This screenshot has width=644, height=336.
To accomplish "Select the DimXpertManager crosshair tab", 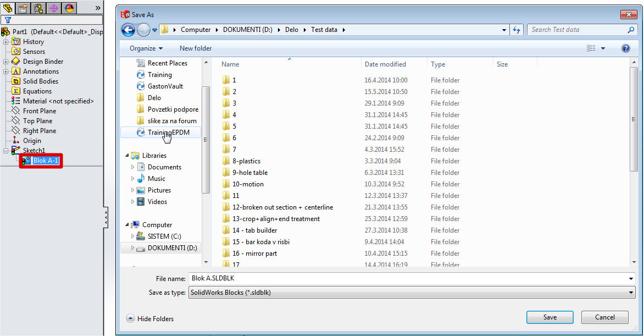I will point(54,8).
